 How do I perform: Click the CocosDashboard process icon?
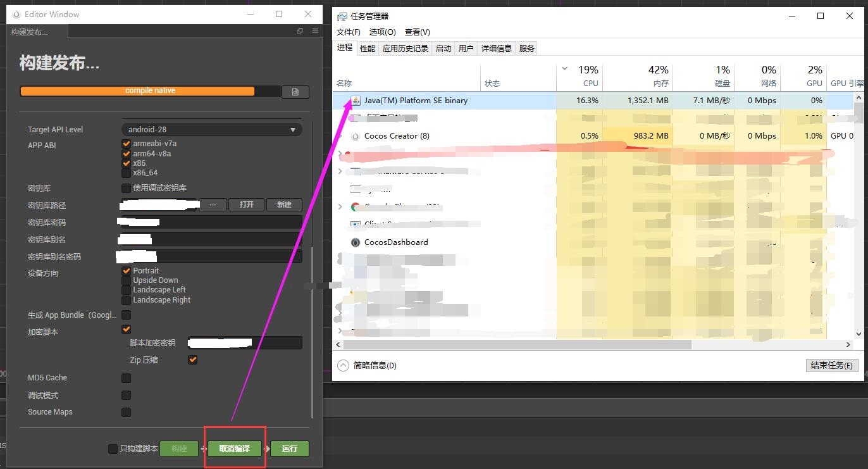tap(356, 242)
